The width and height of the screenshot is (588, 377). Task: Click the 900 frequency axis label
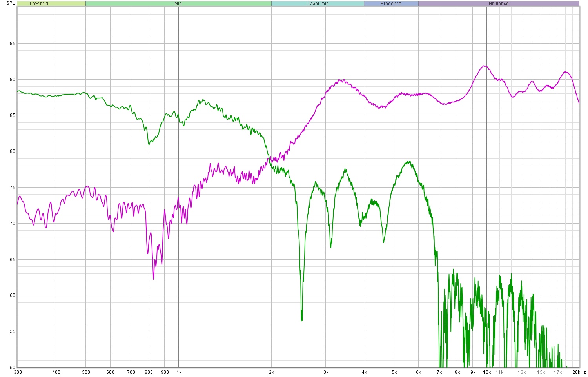point(165,372)
